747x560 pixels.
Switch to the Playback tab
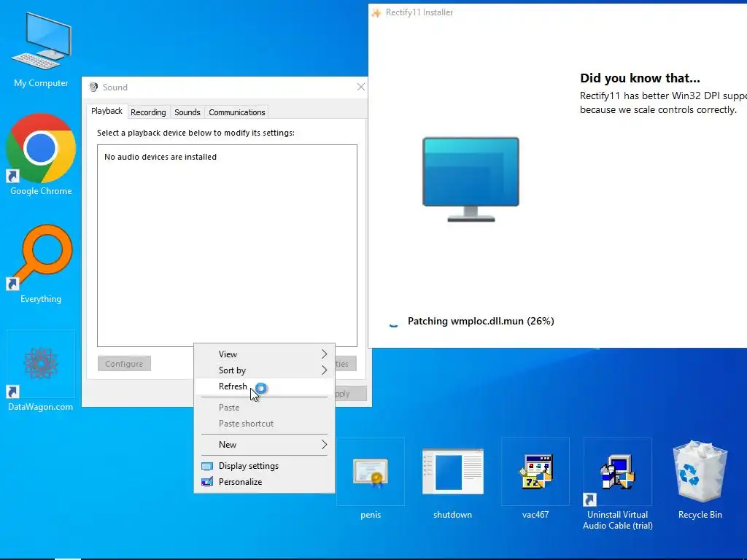[107, 111]
